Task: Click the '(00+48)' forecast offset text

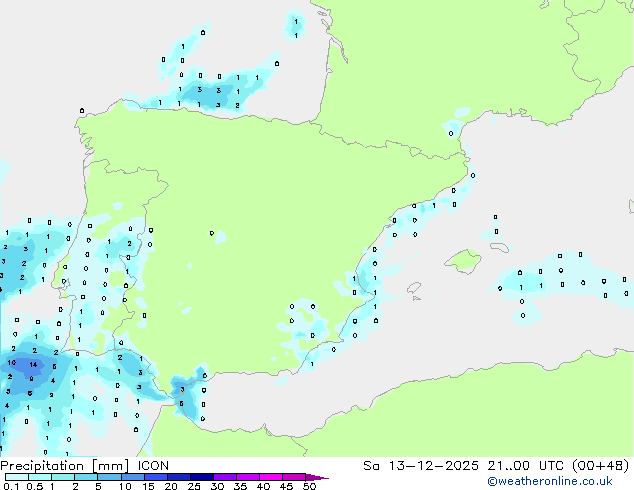Action: tap(601, 466)
